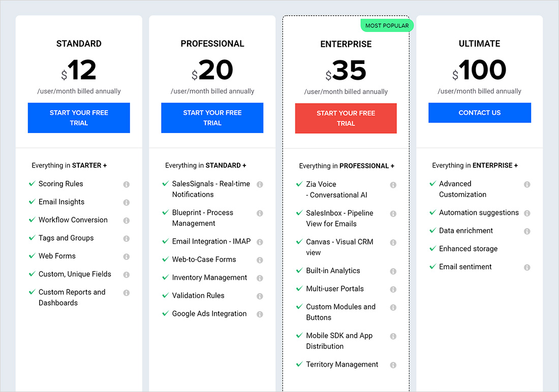Click info icon next to Email sentiment
This screenshot has height=392, width=559.
pyautogui.click(x=527, y=267)
